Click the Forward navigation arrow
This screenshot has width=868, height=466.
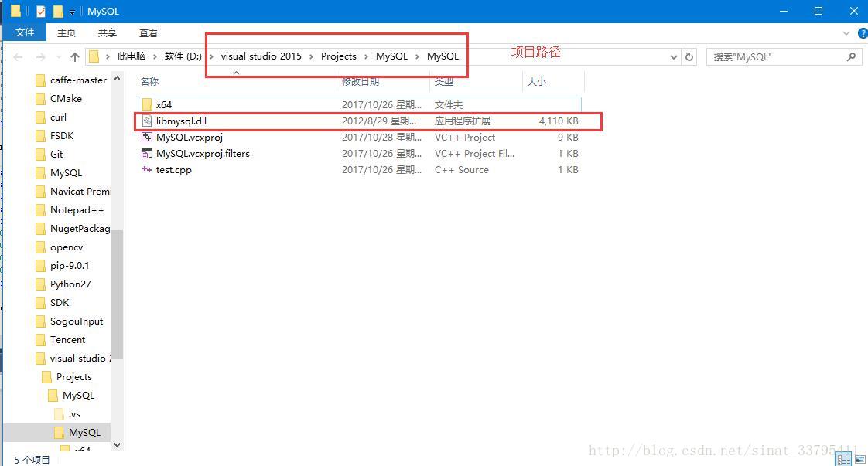pos(40,57)
